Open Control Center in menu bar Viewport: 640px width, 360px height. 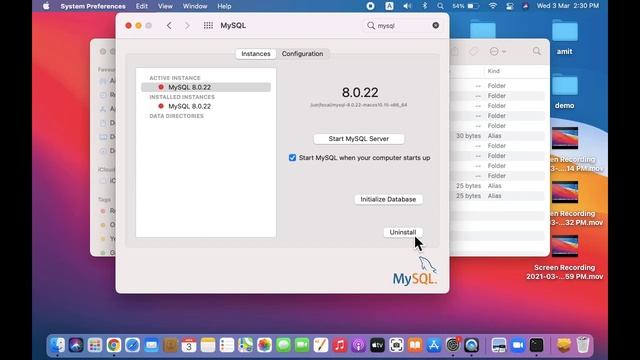point(509,6)
